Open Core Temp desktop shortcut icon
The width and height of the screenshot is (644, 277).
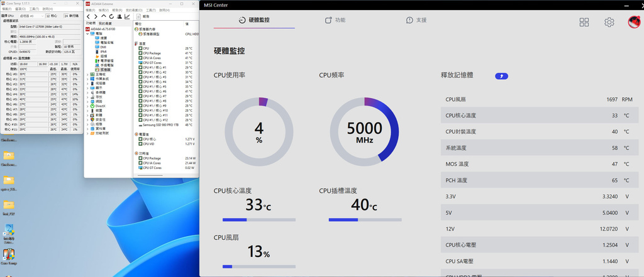[9, 256]
